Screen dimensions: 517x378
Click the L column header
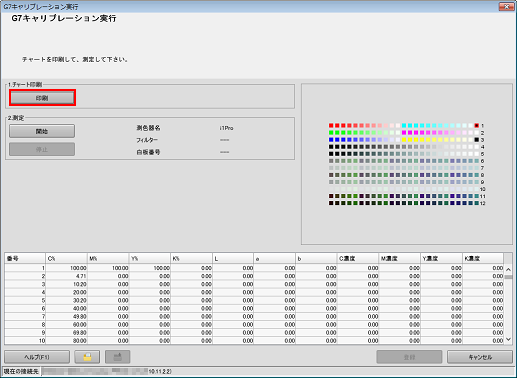tap(233, 258)
